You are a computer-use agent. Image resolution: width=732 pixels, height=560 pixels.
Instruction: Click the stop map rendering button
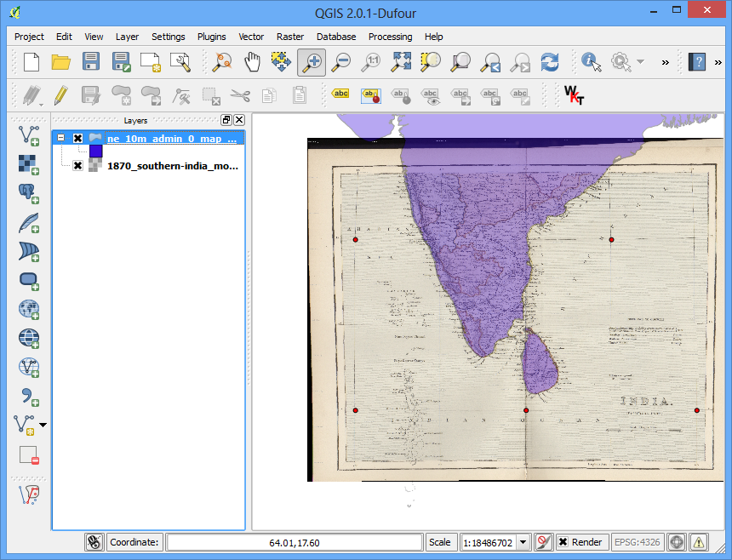point(543,542)
